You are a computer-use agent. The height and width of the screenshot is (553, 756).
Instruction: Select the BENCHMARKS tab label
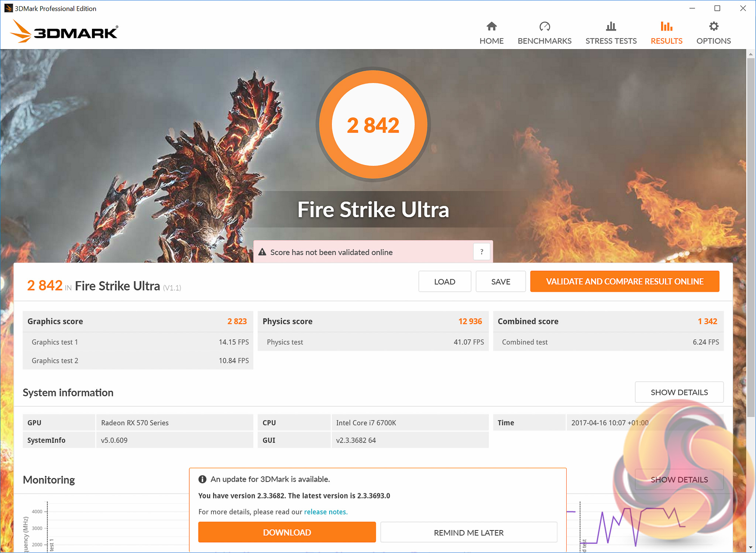pyautogui.click(x=544, y=41)
